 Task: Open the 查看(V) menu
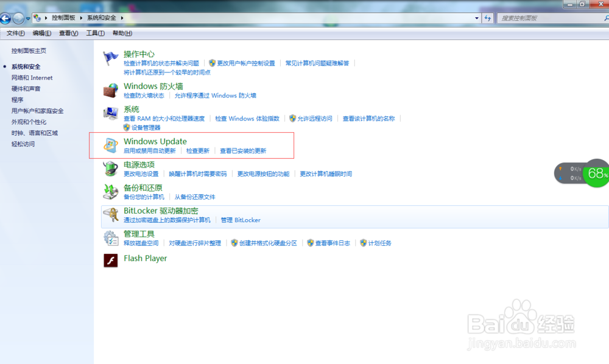click(x=68, y=33)
